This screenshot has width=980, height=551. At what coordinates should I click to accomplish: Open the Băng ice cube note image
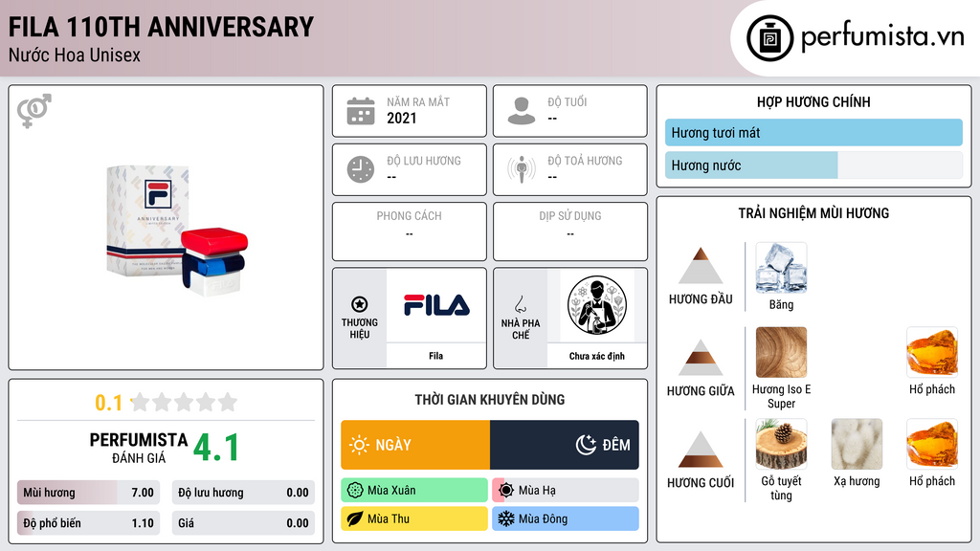781,268
